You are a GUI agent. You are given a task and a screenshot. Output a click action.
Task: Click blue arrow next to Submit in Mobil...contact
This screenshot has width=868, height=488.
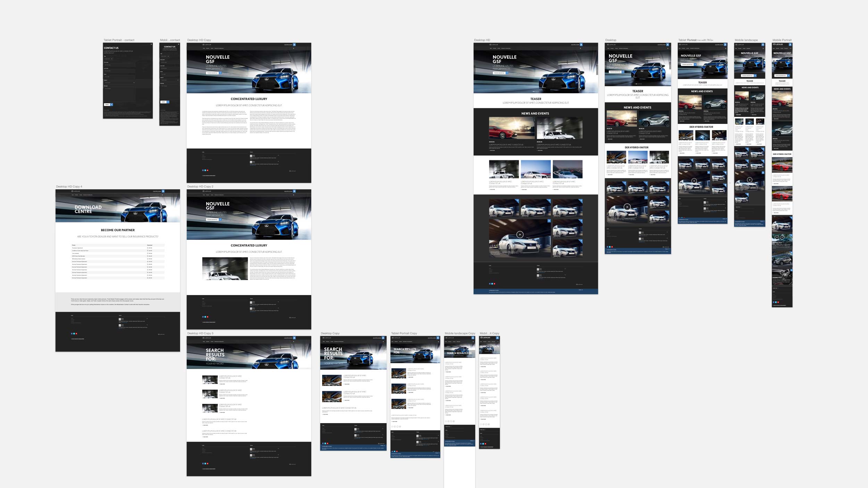(168, 102)
